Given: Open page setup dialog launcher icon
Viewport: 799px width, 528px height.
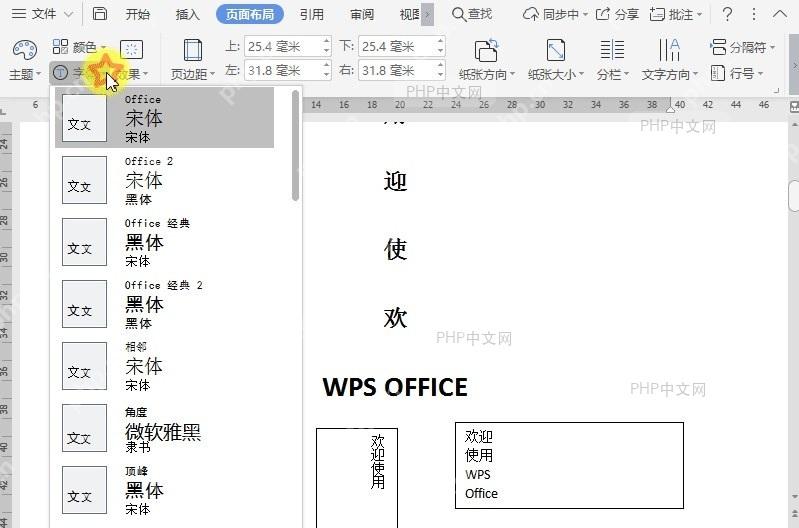Looking at the screenshot, I should (x=777, y=90).
